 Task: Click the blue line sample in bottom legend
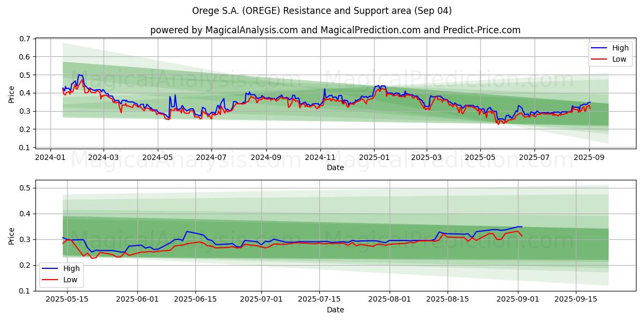point(50,269)
